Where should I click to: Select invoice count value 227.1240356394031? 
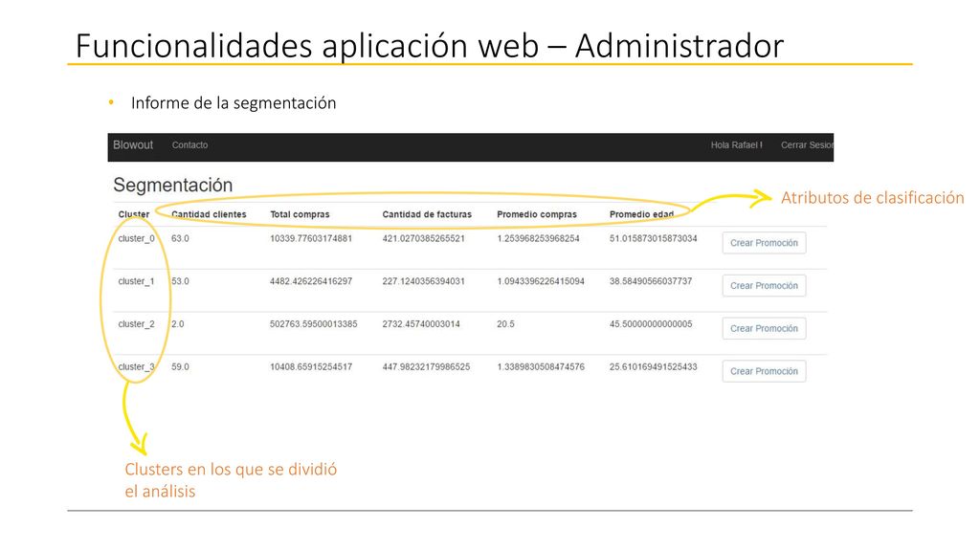click(x=424, y=281)
